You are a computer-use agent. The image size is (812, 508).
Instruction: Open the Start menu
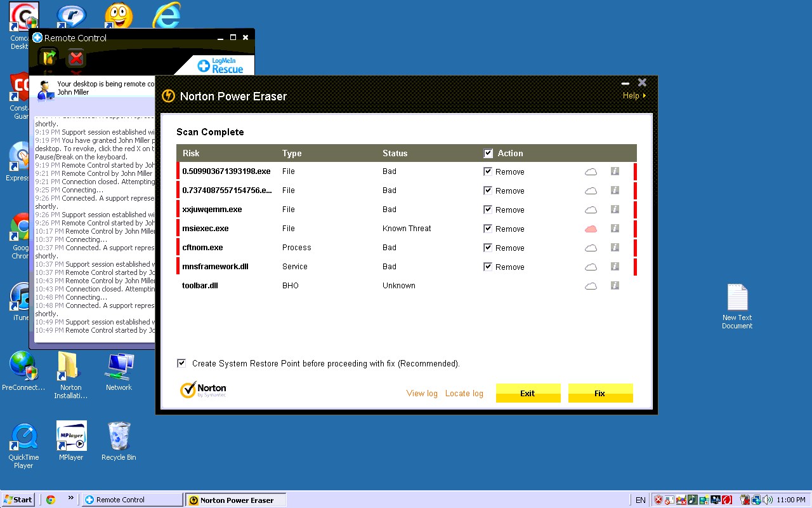point(18,500)
